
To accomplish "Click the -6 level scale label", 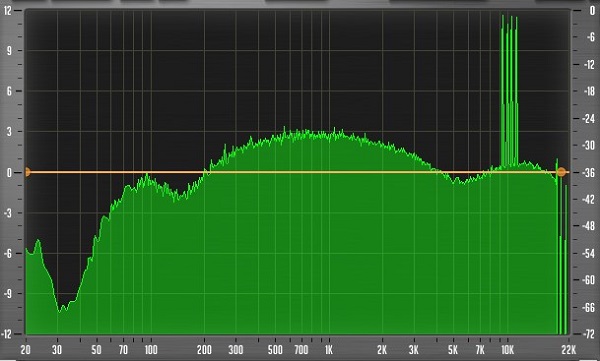I will (x=590, y=37).
